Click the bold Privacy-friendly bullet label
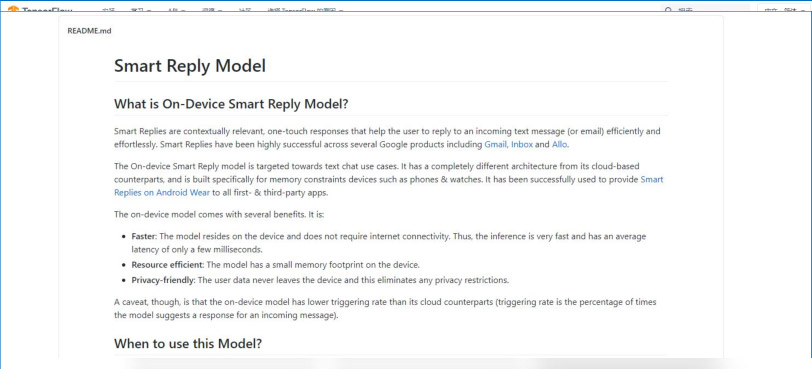This screenshot has width=812, height=369. 163,281
